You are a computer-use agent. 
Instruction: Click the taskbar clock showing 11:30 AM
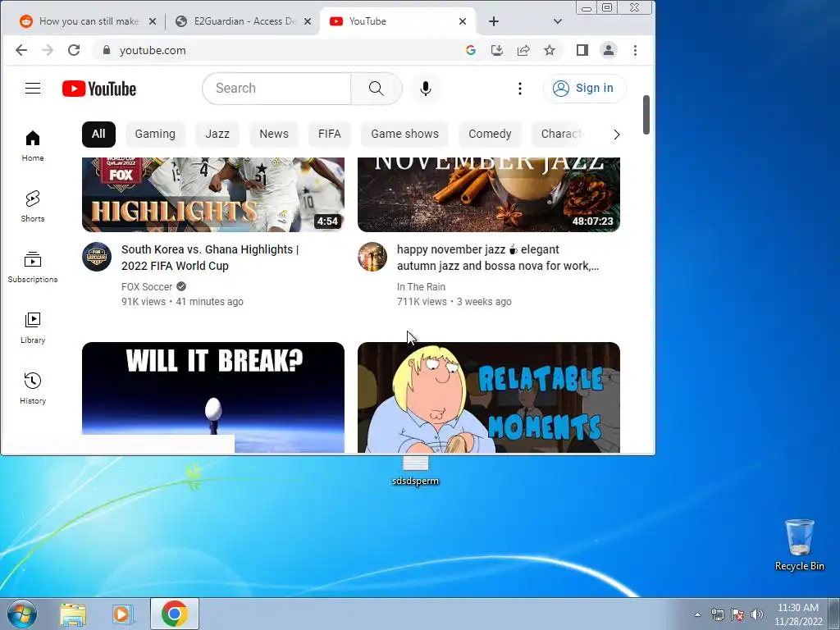point(797,614)
